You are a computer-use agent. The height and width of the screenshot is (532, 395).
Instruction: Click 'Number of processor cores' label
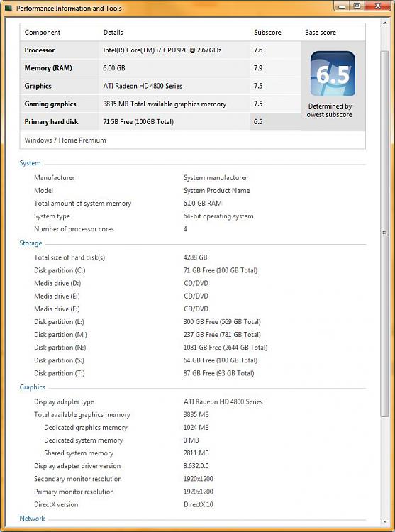(x=74, y=229)
